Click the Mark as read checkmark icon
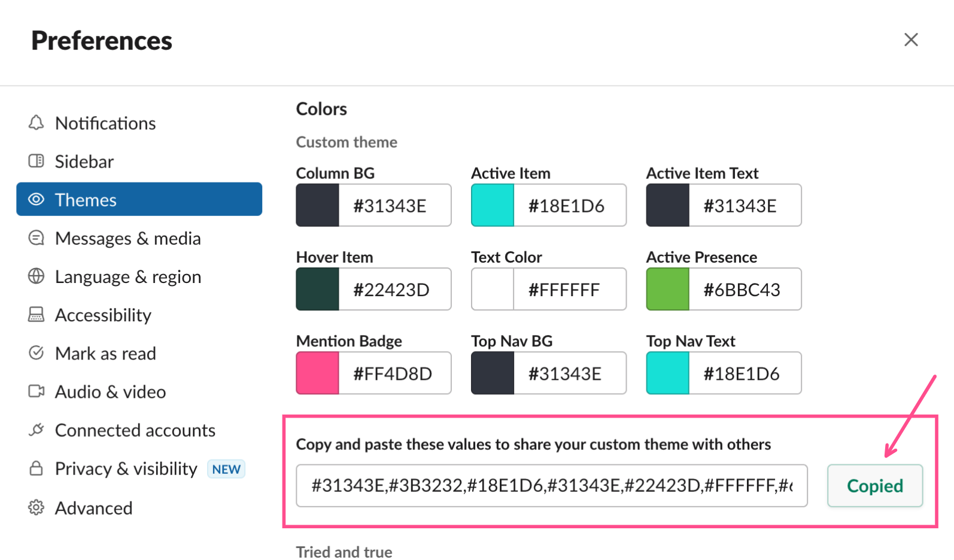 click(x=37, y=353)
